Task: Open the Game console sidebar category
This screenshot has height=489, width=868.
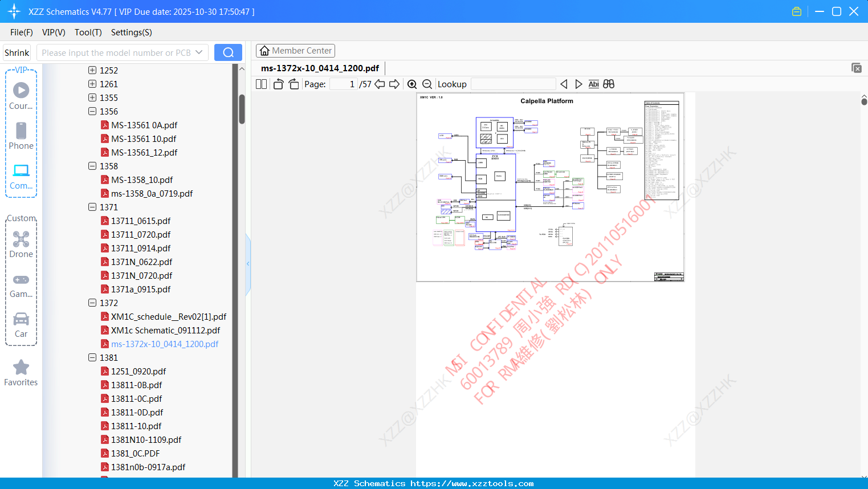Action: coord(21,285)
